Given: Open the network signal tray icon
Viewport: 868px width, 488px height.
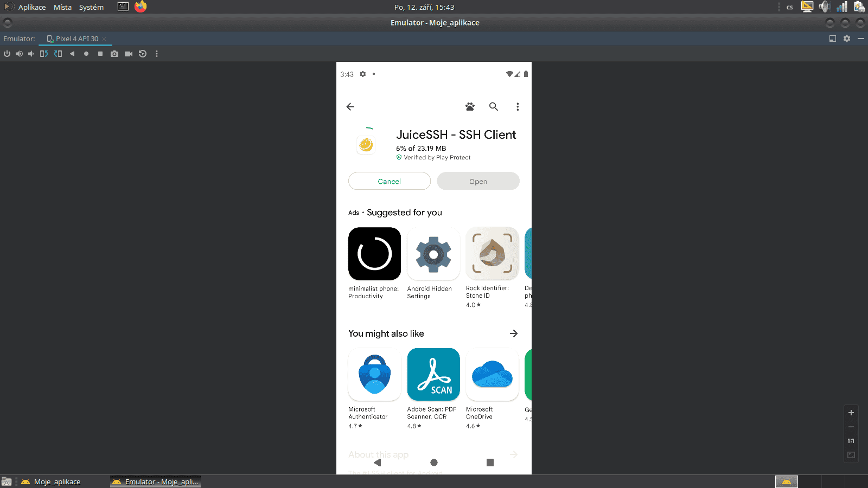Looking at the screenshot, I should click(842, 7).
